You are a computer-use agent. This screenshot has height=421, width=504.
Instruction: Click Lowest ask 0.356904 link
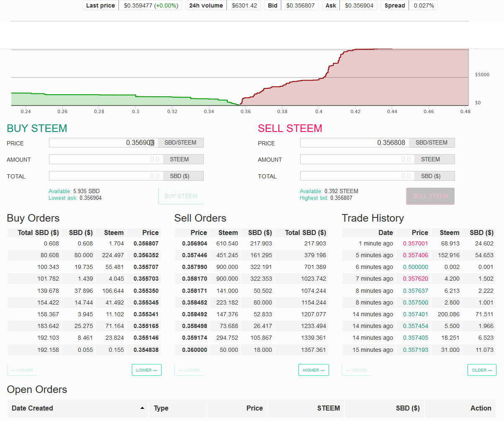(75, 198)
